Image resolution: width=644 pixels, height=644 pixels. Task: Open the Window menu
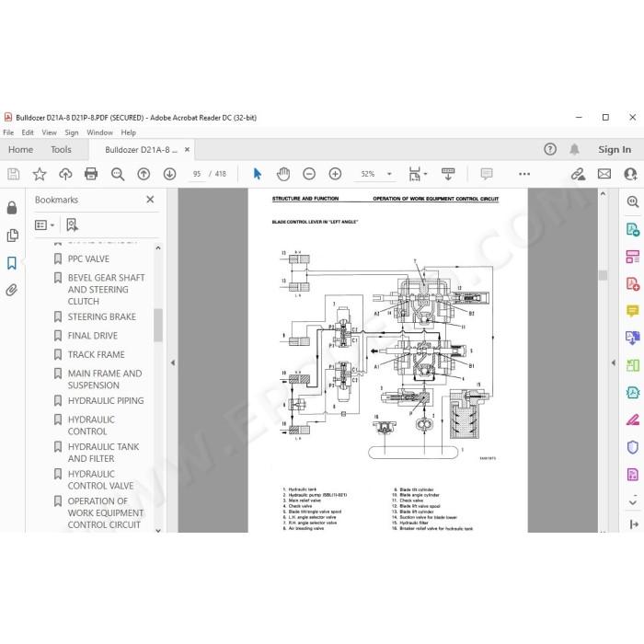click(99, 132)
